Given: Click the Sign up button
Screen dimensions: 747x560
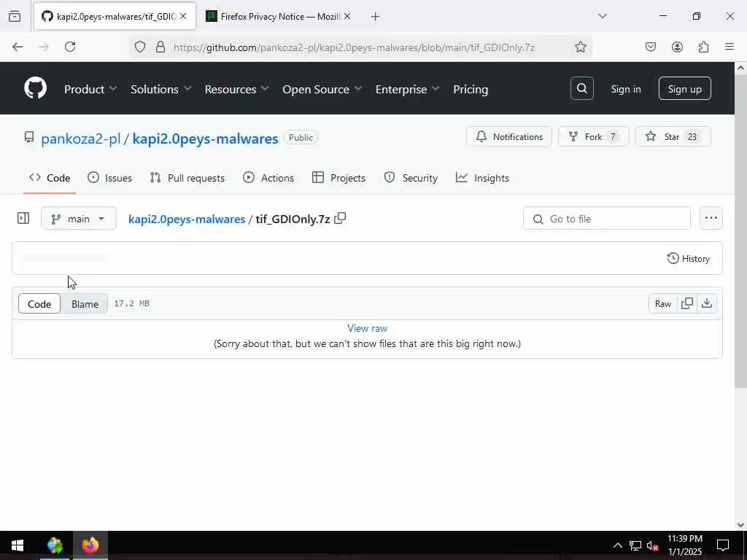Looking at the screenshot, I should tap(684, 88).
